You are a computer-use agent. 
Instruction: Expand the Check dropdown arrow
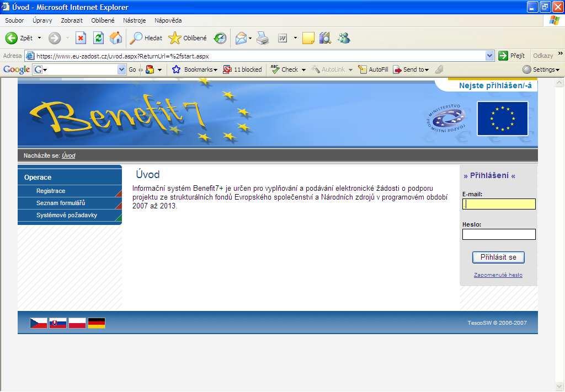(304, 70)
